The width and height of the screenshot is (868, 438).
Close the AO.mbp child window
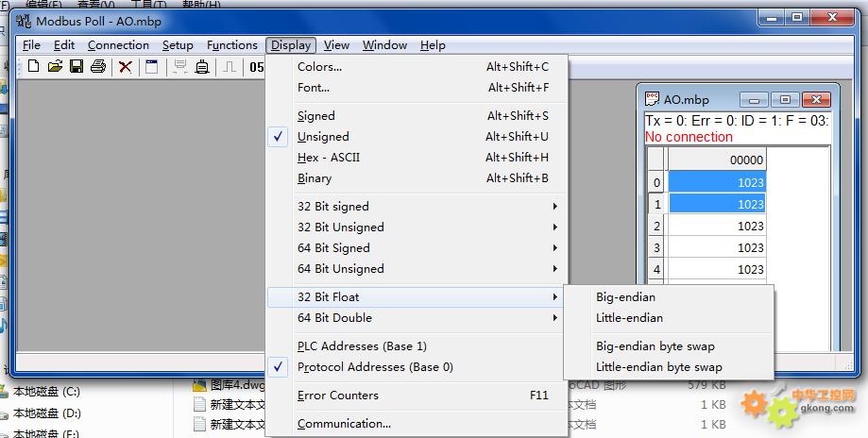tap(816, 99)
